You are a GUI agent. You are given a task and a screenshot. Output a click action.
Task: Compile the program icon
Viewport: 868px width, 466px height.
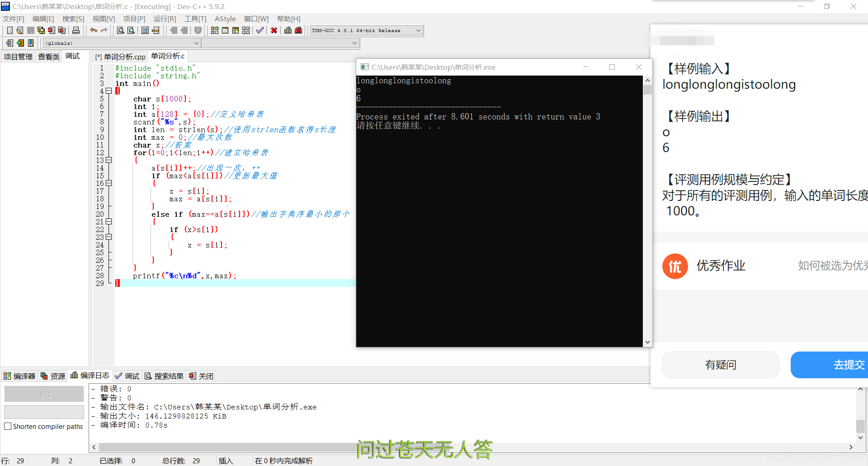[215, 30]
